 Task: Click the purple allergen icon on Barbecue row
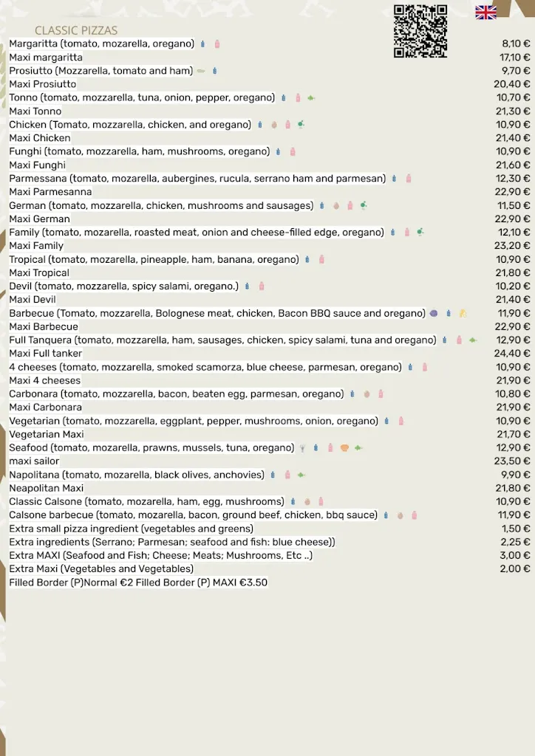pyautogui.click(x=434, y=313)
